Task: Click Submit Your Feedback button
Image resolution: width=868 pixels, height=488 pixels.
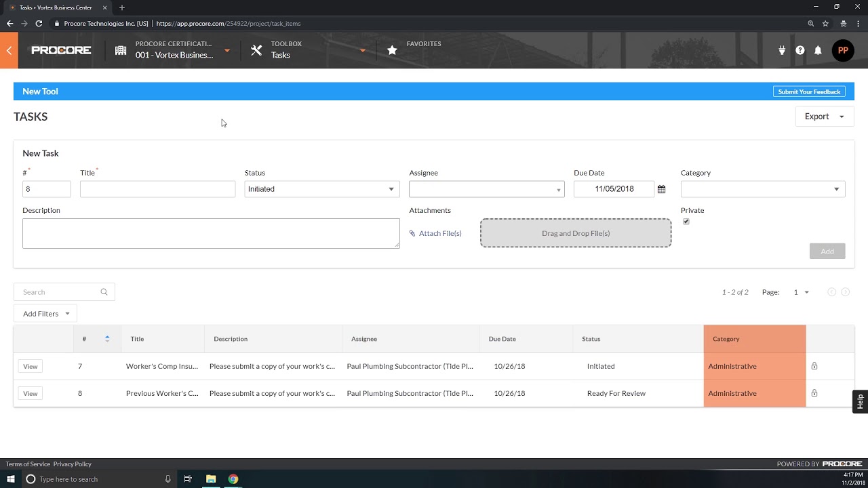Action: click(x=809, y=91)
